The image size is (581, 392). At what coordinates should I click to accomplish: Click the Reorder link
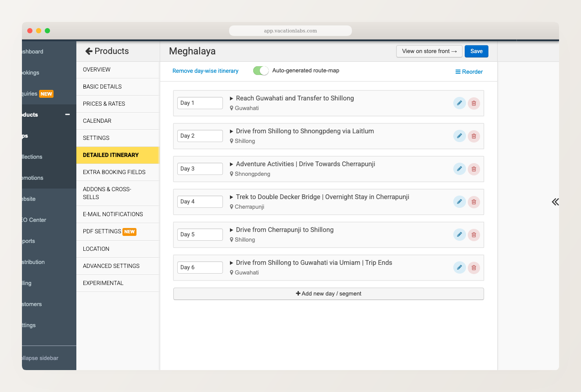point(469,72)
